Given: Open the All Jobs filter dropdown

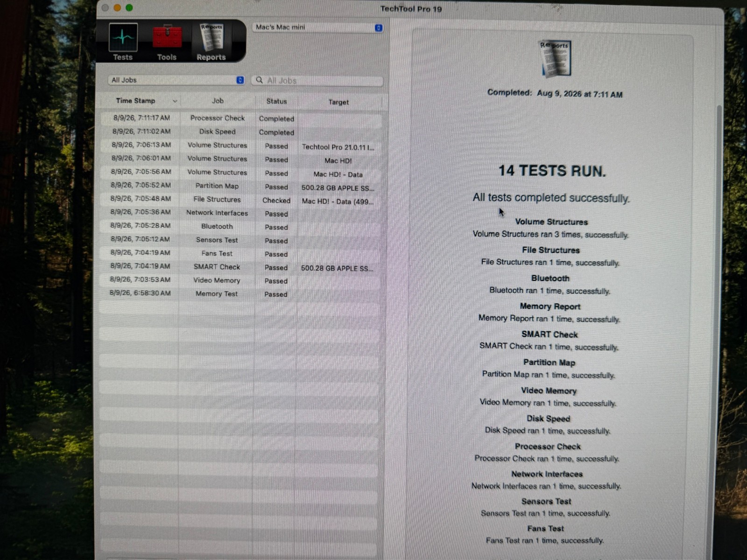Looking at the screenshot, I should [176, 80].
